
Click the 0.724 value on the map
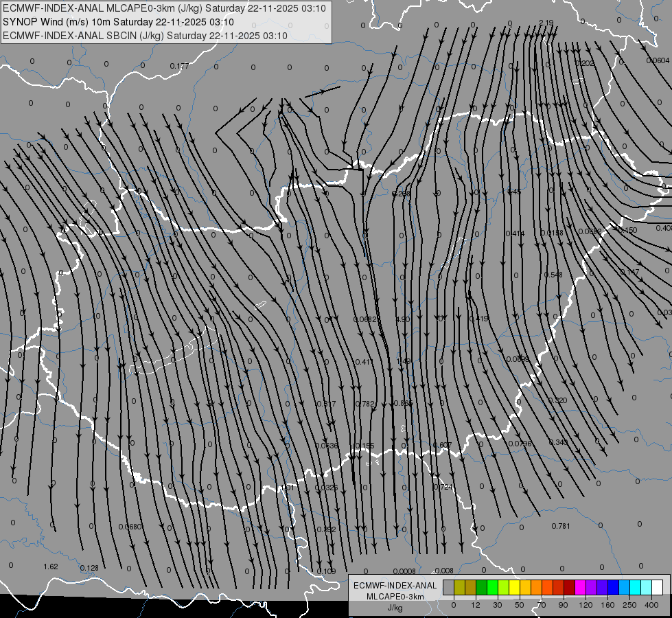tap(443, 488)
